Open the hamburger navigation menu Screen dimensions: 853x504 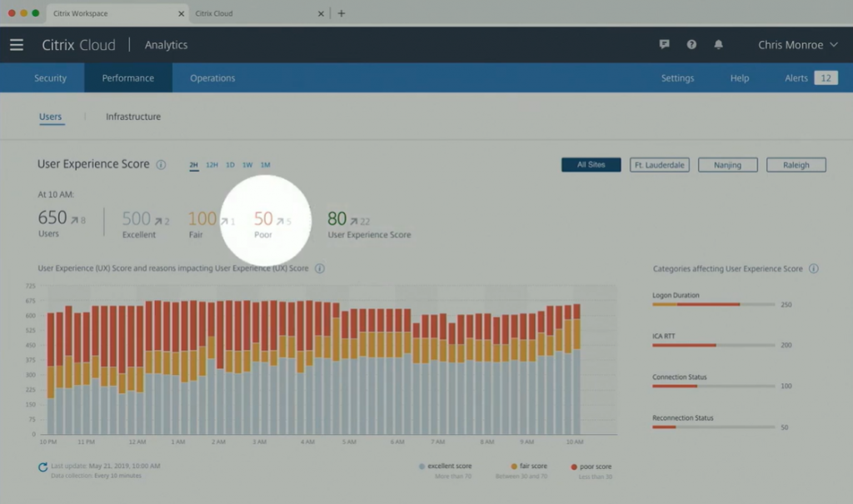(17, 45)
